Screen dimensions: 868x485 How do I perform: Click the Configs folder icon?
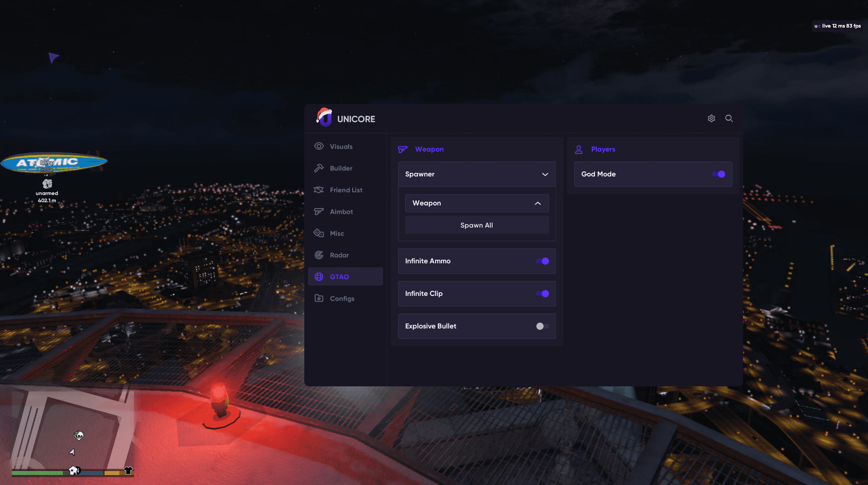[319, 298]
